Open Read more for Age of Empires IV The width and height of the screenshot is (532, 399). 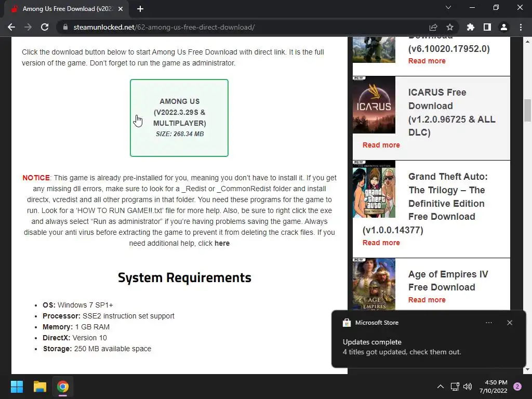point(427,300)
